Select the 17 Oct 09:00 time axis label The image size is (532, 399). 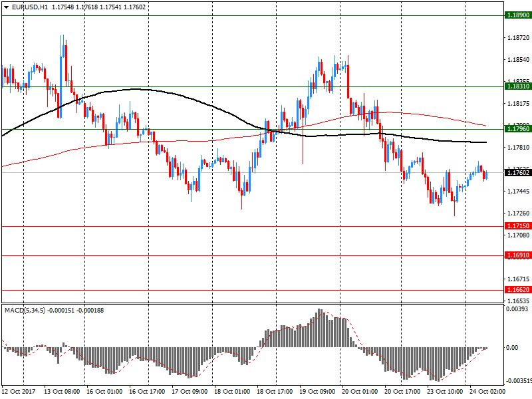point(190,392)
